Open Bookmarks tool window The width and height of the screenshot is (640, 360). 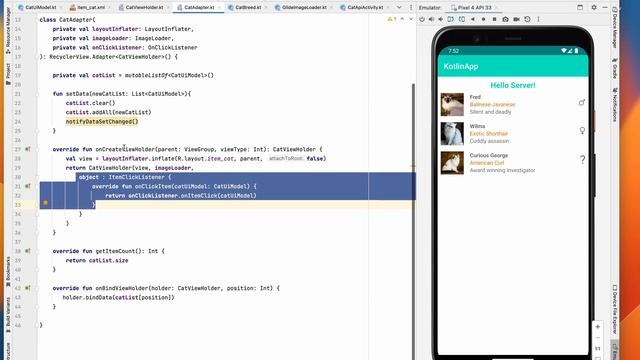tap(8, 272)
